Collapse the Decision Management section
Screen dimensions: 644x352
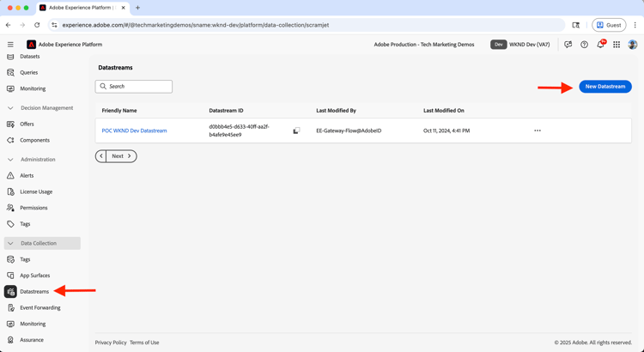10,108
